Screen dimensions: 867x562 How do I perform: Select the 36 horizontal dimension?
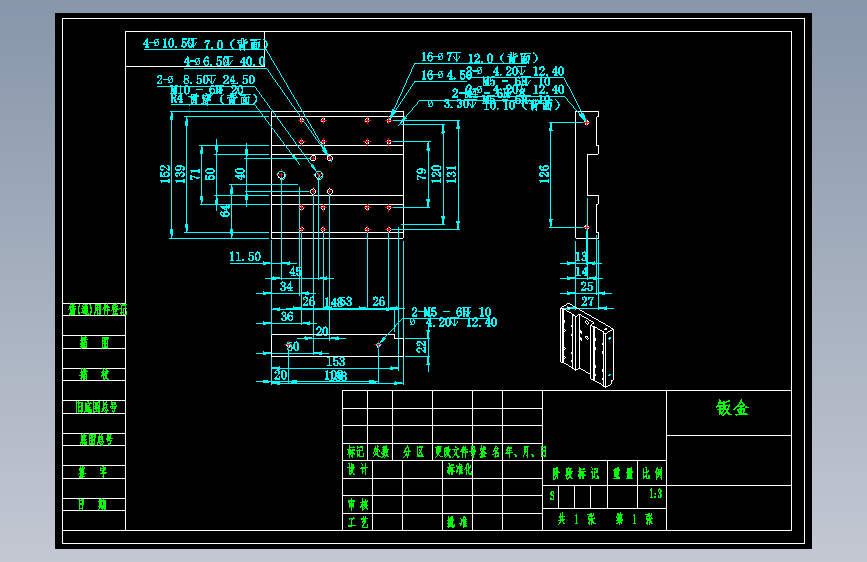(286, 316)
